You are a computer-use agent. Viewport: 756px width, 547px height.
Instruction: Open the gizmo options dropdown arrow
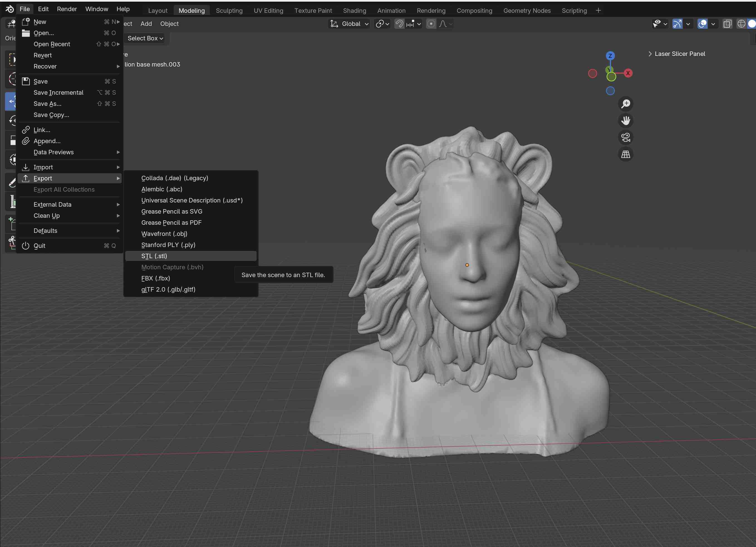point(688,24)
